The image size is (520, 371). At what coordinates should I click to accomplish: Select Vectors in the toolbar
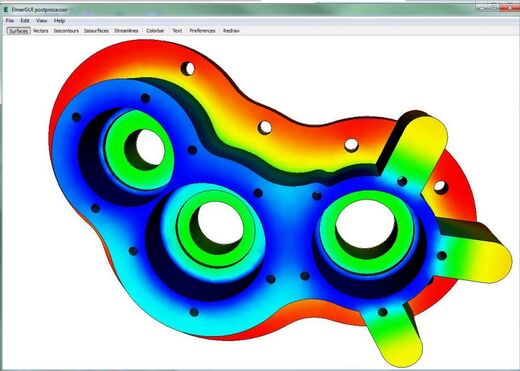(41, 31)
